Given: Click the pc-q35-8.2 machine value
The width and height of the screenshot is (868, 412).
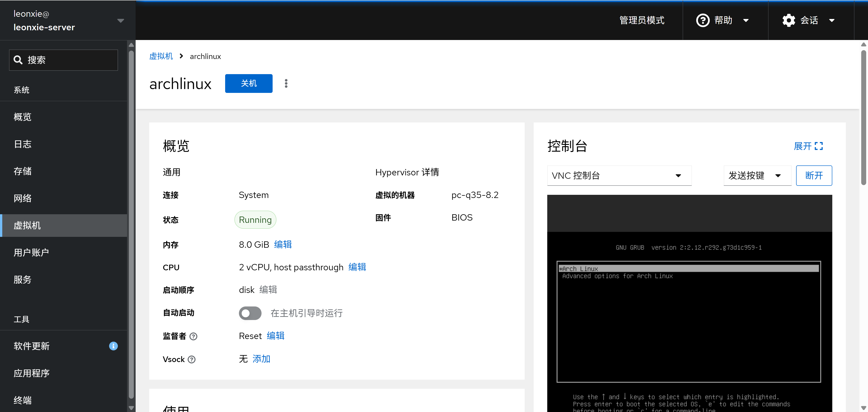Looking at the screenshot, I should coord(475,195).
